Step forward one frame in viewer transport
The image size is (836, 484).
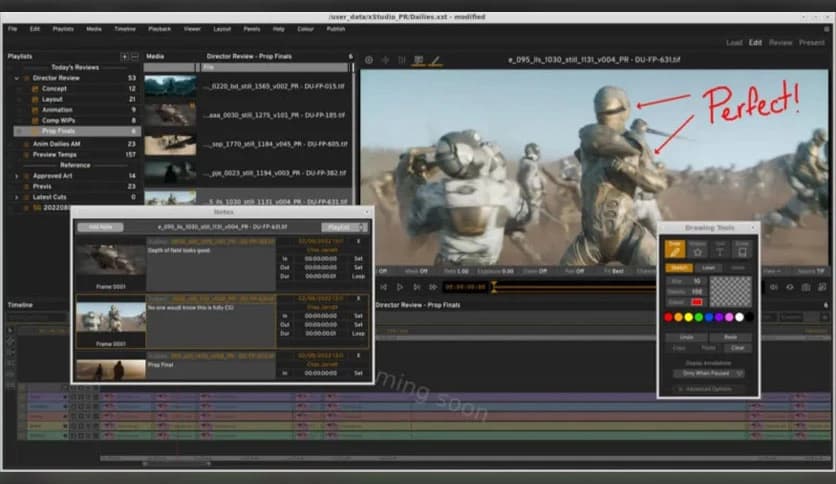(x=416, y=287)
